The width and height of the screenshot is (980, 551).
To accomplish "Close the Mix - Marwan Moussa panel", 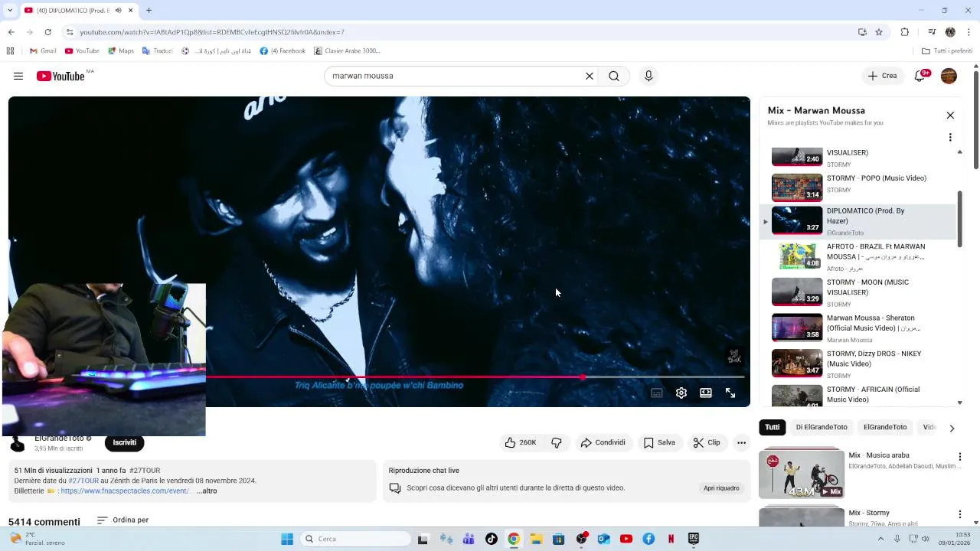I will pos(950,116).
